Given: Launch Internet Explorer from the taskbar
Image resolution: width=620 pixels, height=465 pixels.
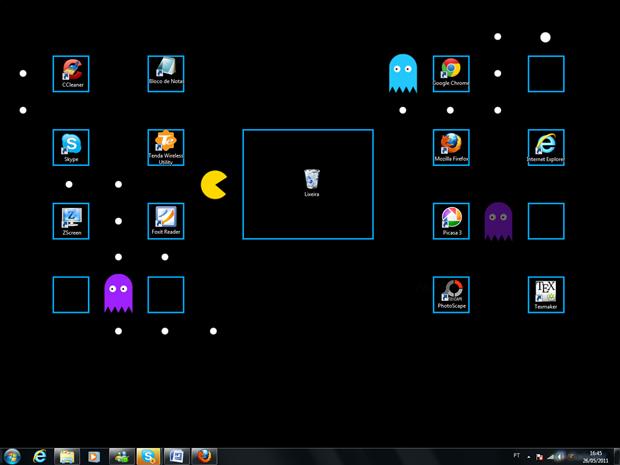Looking at the screenshot, I should click(39, 457).
